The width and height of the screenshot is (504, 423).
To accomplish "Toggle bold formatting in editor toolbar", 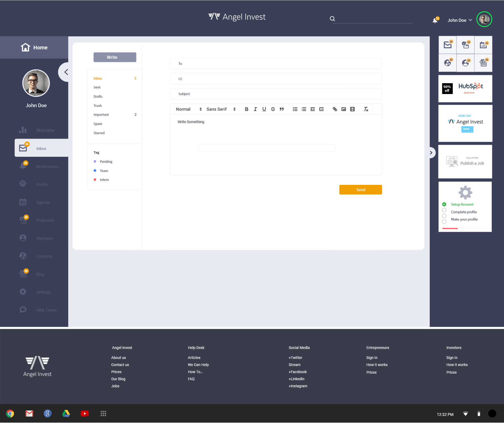I will click(246, 109).
